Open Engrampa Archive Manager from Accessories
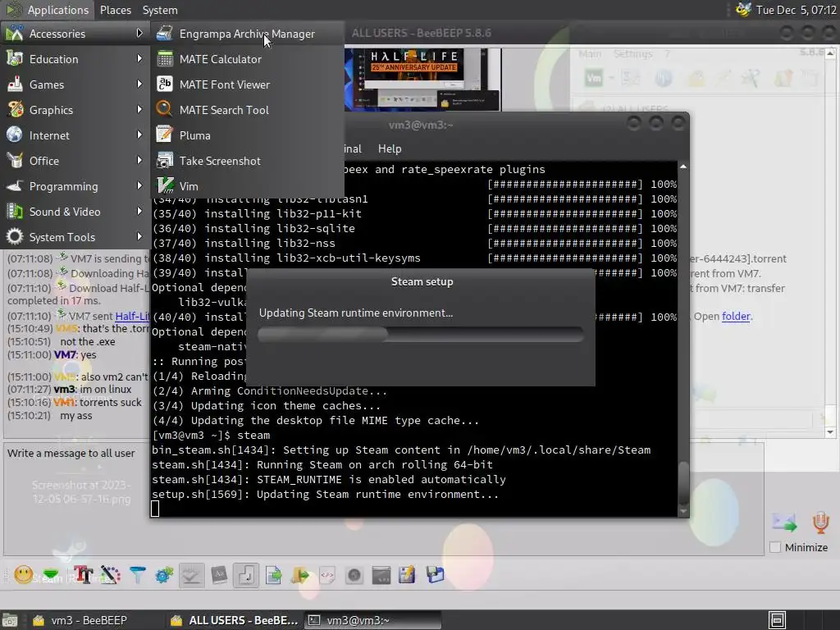 pos(247,34)
